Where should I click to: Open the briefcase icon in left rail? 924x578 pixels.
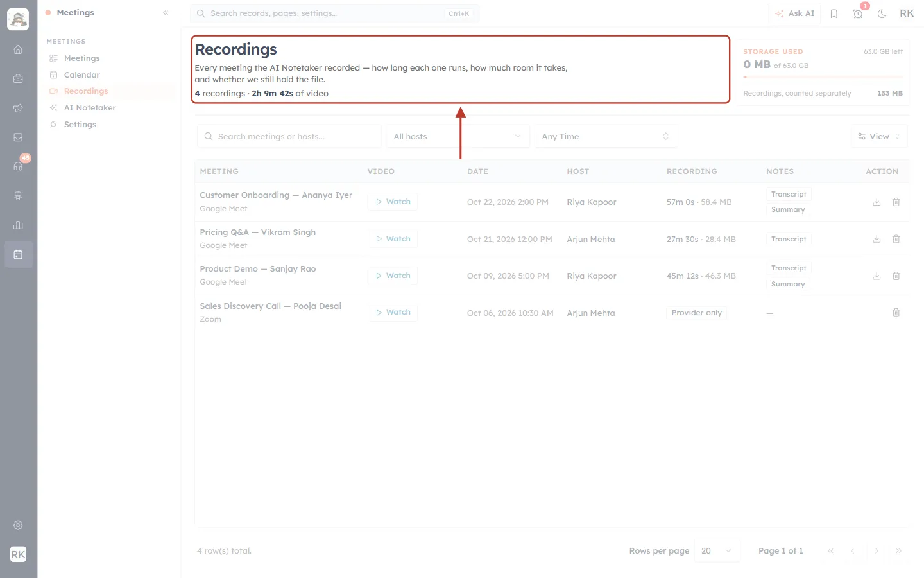pos(18,79)
